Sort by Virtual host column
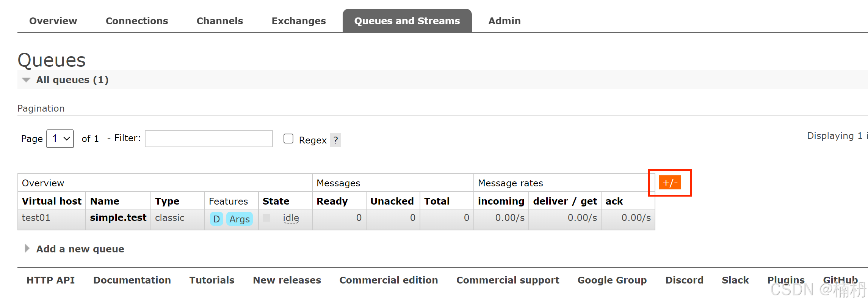The width and height of the screenshot is (868, 304). pos(52,201)
